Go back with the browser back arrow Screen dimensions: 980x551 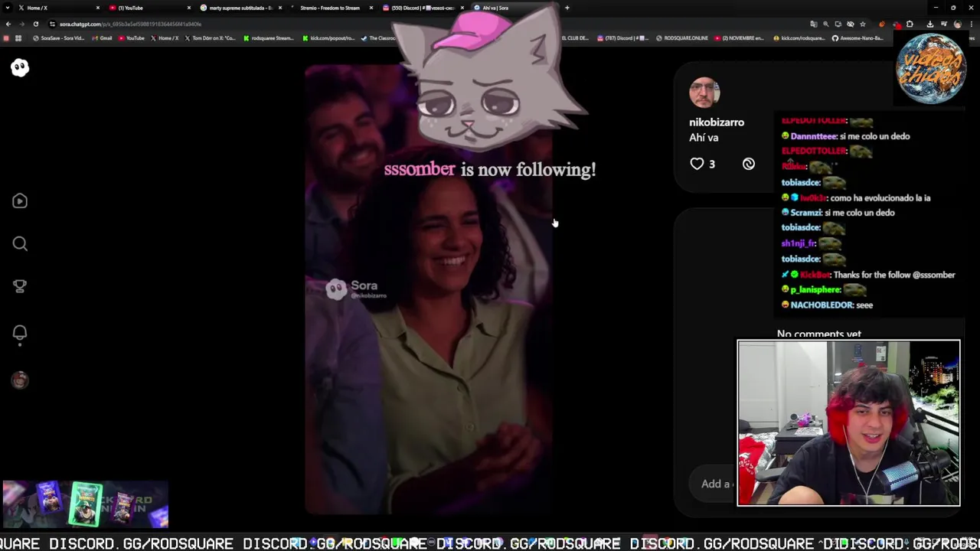8,24
